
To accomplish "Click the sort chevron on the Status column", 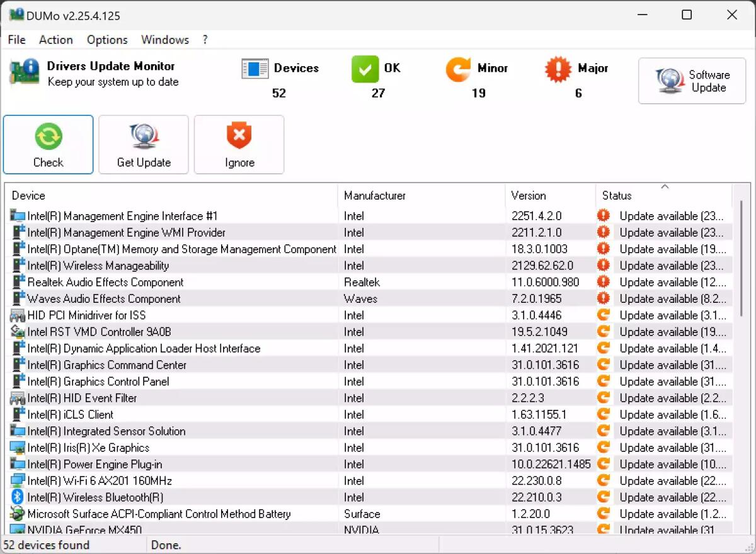I will click(665, 187).
